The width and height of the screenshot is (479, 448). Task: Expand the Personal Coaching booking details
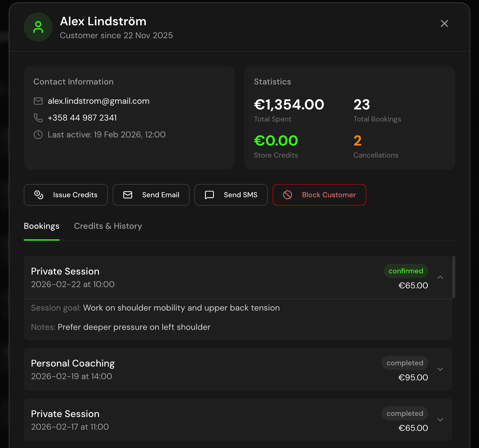tap(440, 369)
